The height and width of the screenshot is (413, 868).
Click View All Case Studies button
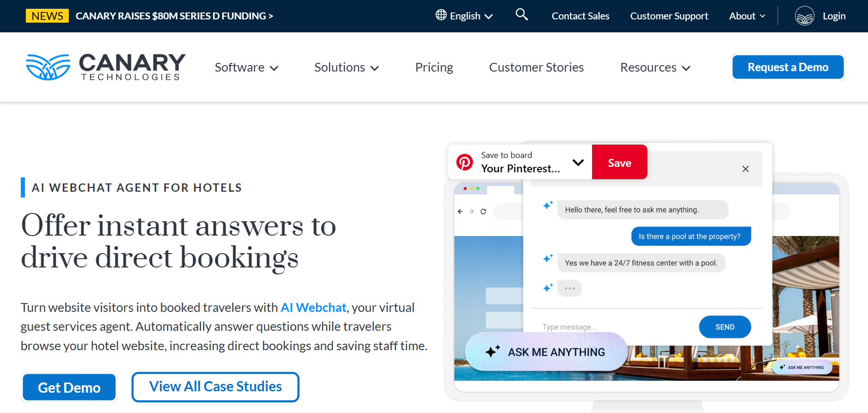click(x=216, y=387)
